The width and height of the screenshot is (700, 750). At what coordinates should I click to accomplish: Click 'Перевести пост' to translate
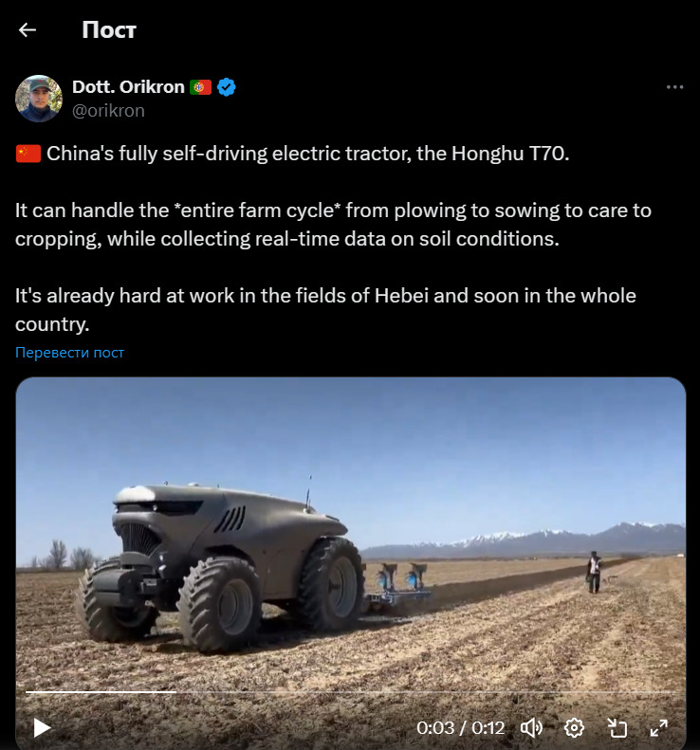coord(70,353)
